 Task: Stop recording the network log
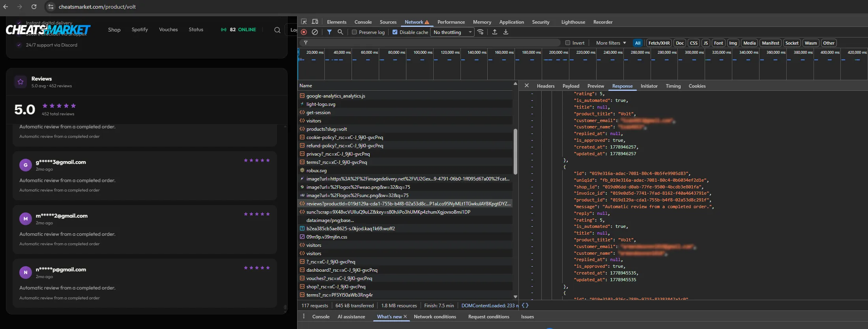click(304, 32)
